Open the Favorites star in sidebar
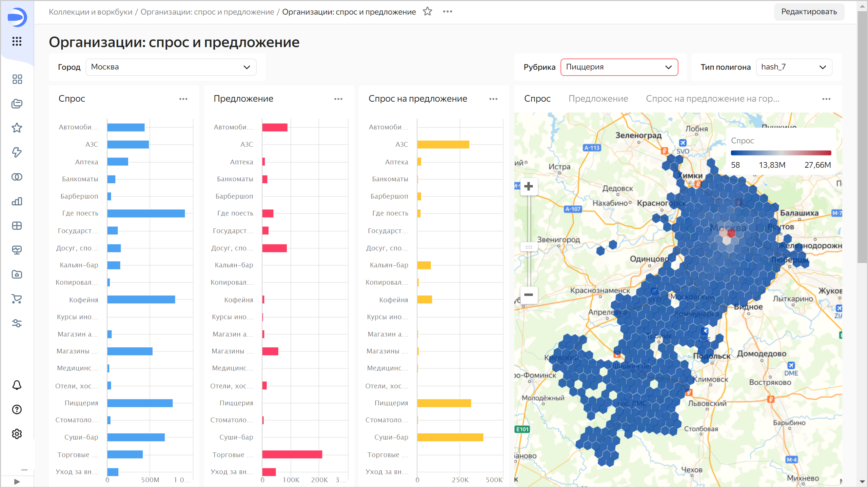The width and height of the screenshot is (868, 488). 17,128
